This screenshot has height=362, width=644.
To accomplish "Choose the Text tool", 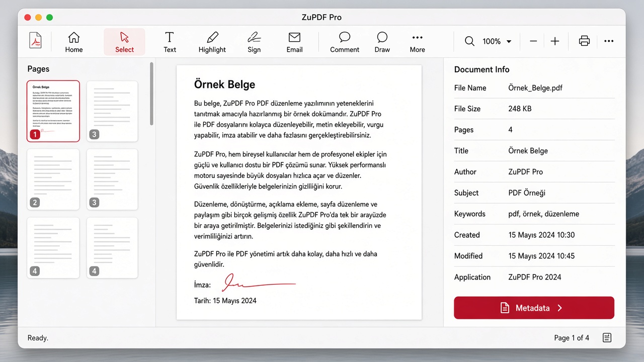I will click(170, 42).
